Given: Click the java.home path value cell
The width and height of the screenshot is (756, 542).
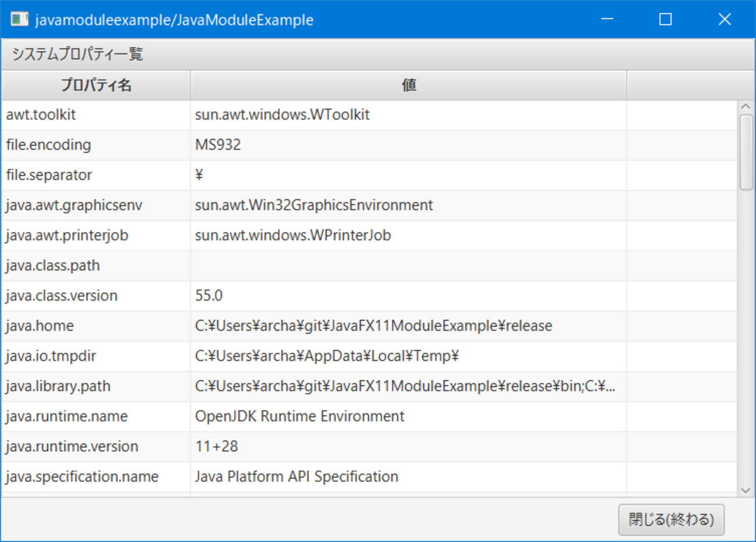Looking at the screenshot, I should coord(373,326).
